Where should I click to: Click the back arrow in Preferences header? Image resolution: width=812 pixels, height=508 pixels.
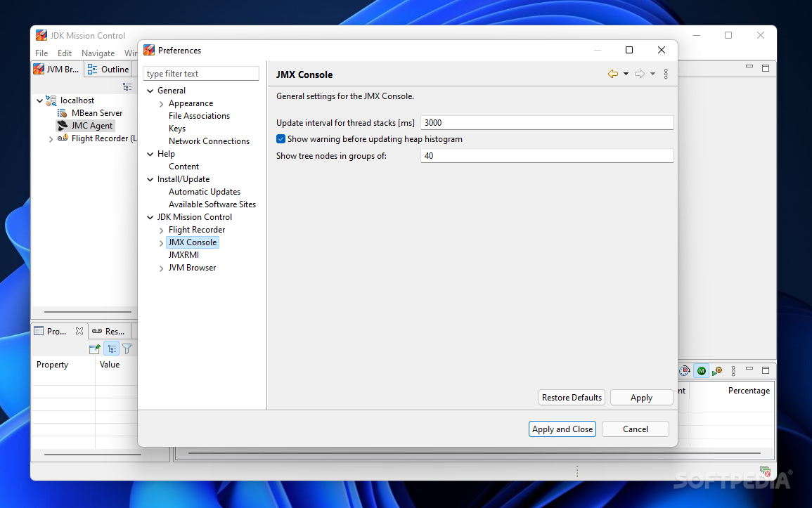[x=612, y=74]
